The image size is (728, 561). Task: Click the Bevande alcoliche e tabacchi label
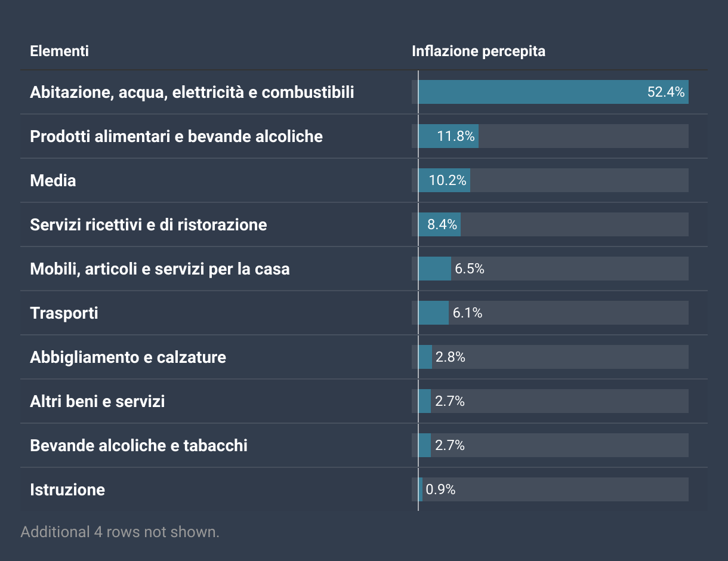138,446
